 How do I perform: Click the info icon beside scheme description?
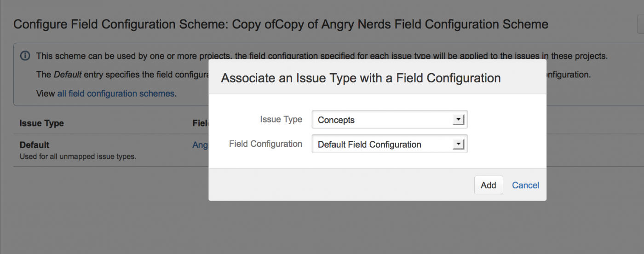(x=25, y=56)
